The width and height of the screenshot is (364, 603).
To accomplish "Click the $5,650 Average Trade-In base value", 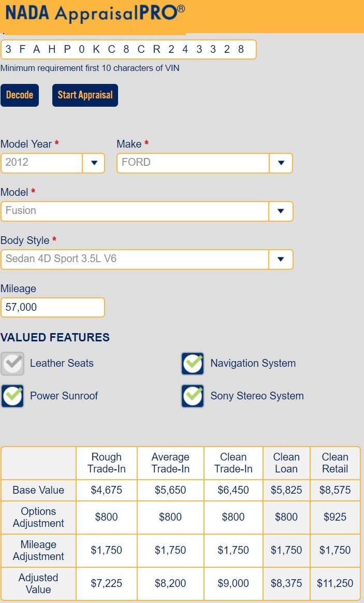I will click(x=170, y=490).
